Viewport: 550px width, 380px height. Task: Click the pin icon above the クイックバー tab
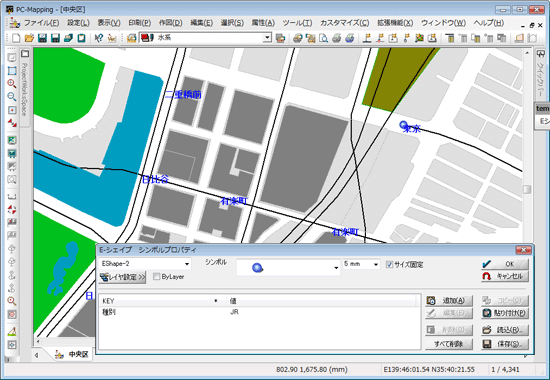[541, 54]
